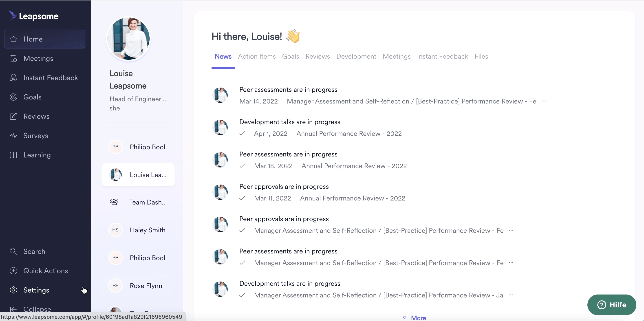Open Team Dash... entry
This screenshot has height=321, width=644.
pos(138,202)
